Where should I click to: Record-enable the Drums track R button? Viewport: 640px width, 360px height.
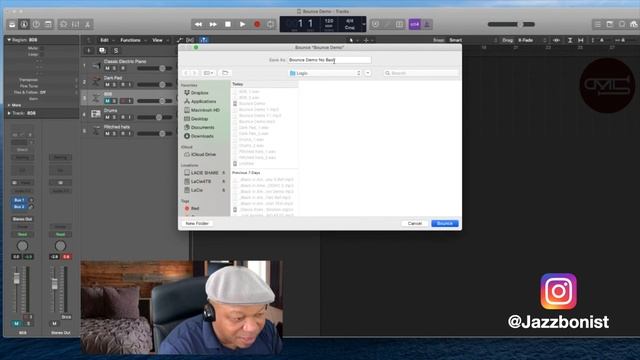click(122, 117)
